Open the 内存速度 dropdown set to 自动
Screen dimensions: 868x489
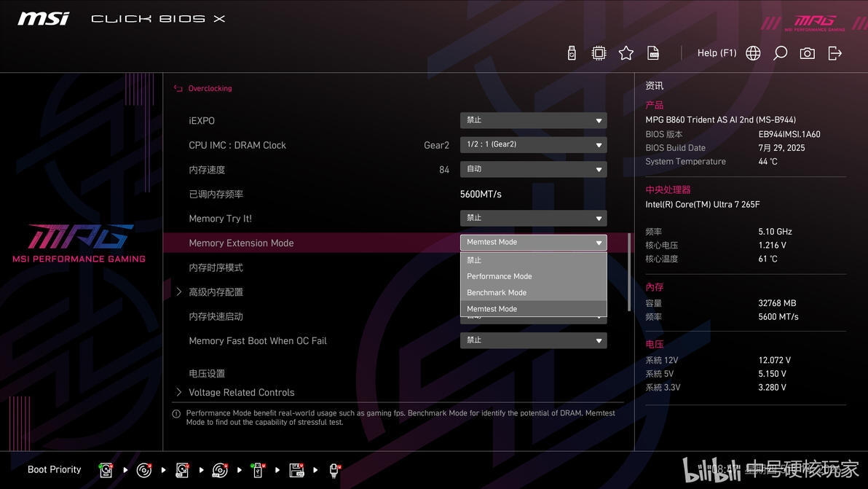(x=533, y=169)
